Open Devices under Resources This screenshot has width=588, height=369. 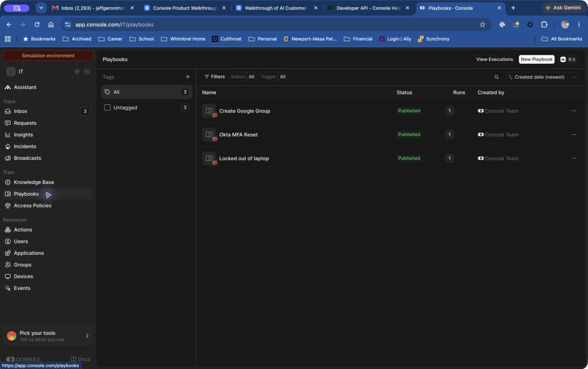47,276
